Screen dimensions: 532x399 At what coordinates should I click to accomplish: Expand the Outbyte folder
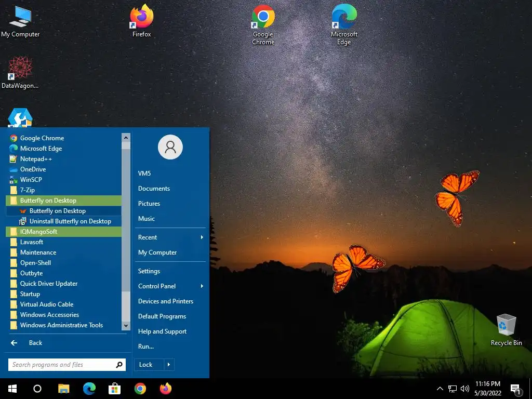pyautogui.click(x=63, y=273)
